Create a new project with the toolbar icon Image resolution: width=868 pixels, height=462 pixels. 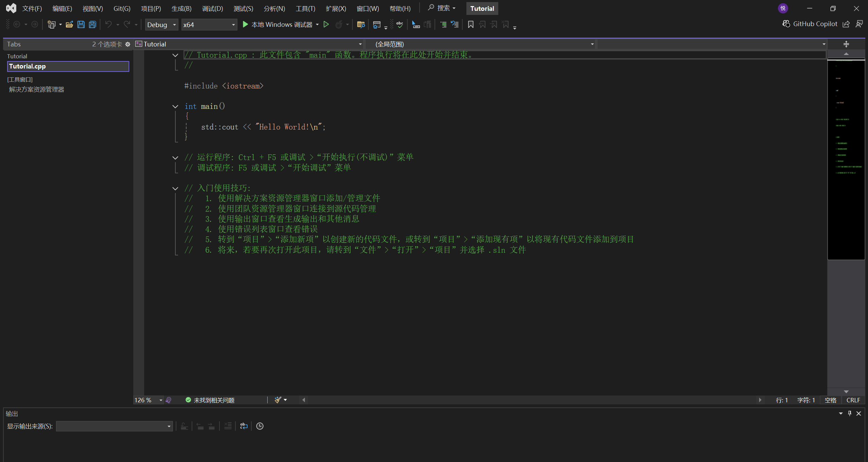click(x=52, y=24)
